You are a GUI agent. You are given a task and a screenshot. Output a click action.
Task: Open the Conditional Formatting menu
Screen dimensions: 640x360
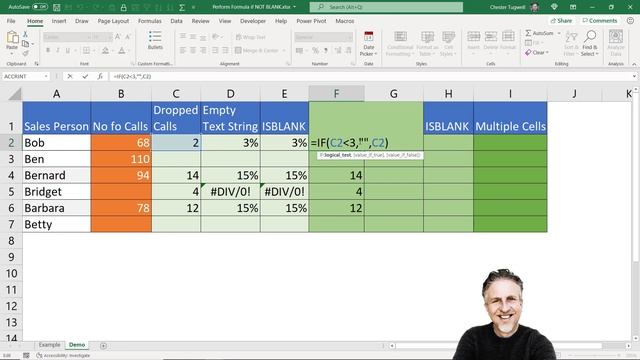click(x=400, y=44)
